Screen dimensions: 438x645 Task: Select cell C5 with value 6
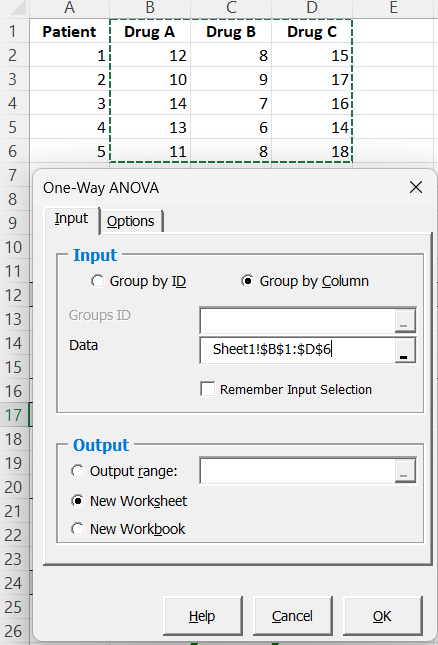tap(231, 127)
